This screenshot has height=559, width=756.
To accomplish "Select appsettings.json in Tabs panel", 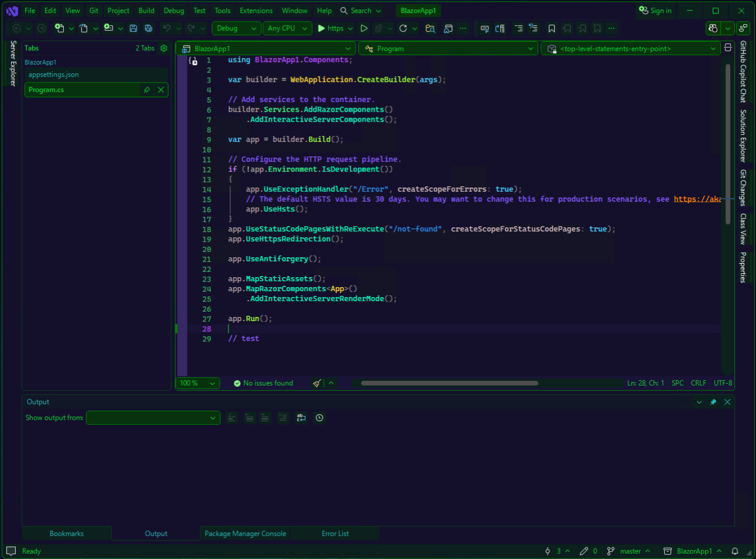I will pyautogui.click(x=97, y=74).
